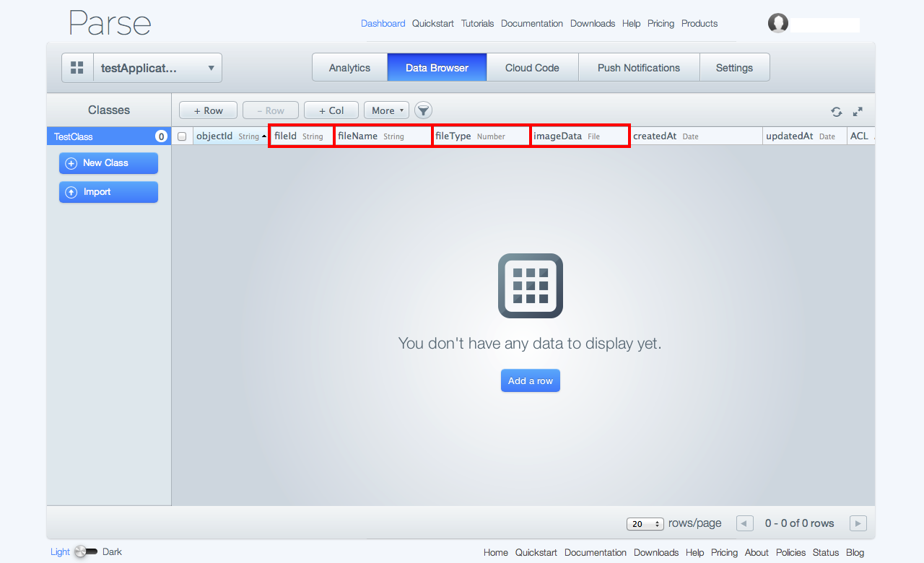Switch to the Analytics tab
This screenshot has height=563, width=924.
tap(349, 67)
